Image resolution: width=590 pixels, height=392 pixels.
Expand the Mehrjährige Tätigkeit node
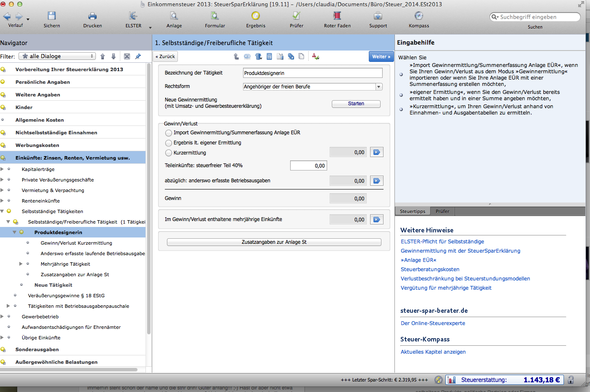click(21, 264)
